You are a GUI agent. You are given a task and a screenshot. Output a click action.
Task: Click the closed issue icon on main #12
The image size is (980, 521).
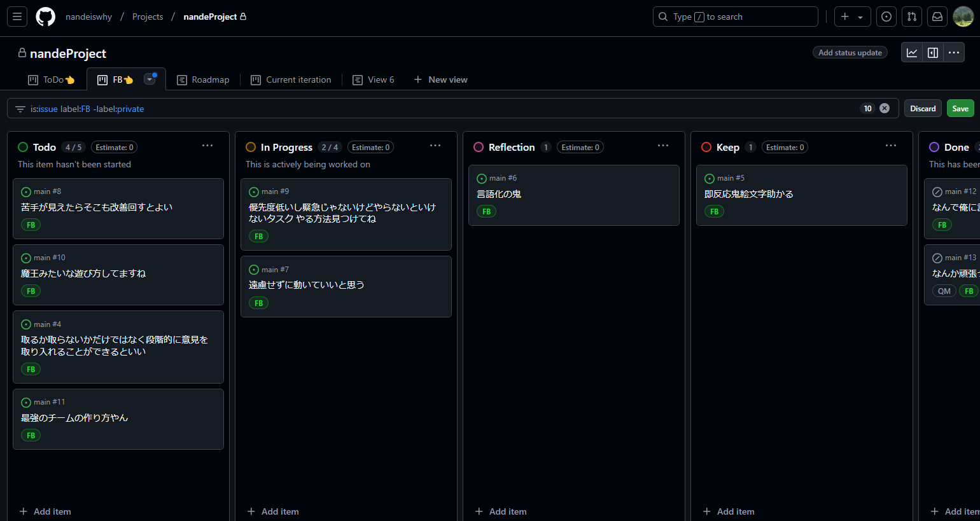tap(937, 192)
